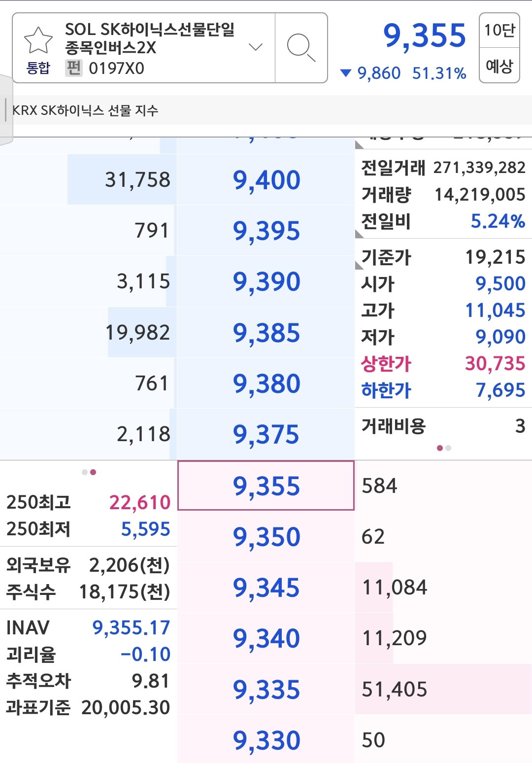Tap the 전일비 5.24% value
532x763 pixels.
pos(498,221)
